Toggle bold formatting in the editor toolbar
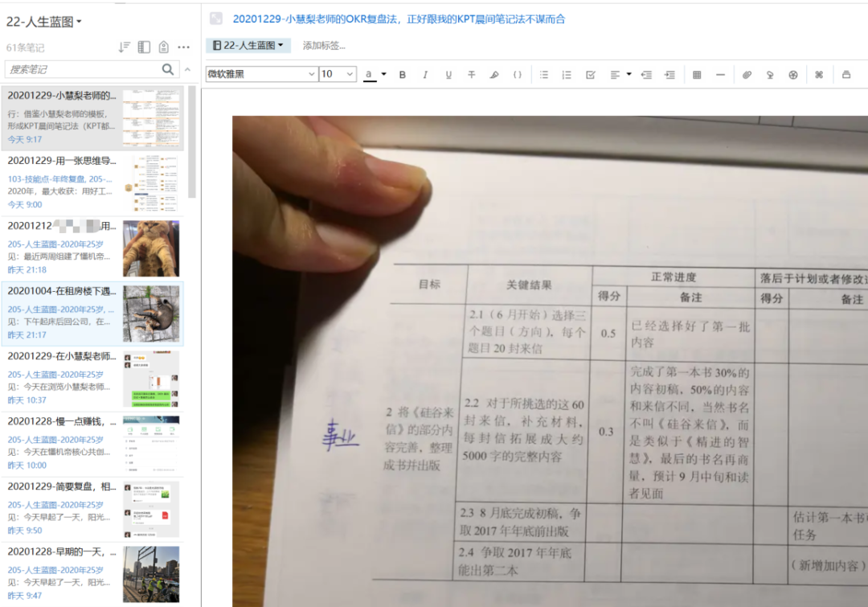The height and width of the screenshot is (607, 868). (x=403, y=75)
